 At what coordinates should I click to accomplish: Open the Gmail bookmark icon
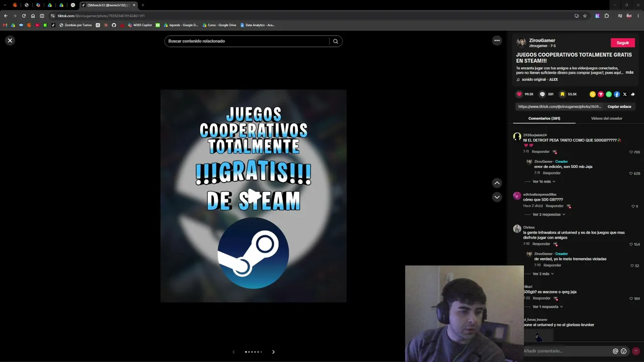5,25
